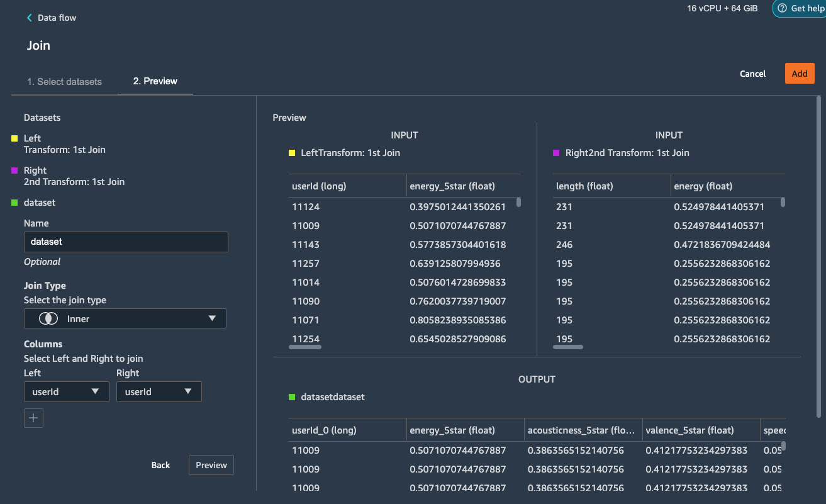Click the length cell showing 246

click(564, 245)
